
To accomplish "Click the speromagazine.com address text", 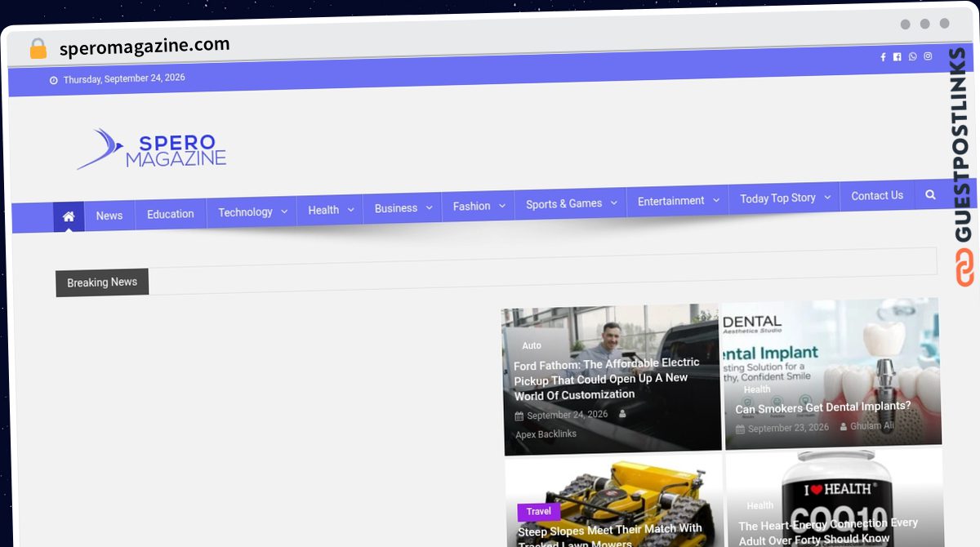I will (x=145, y=47).
